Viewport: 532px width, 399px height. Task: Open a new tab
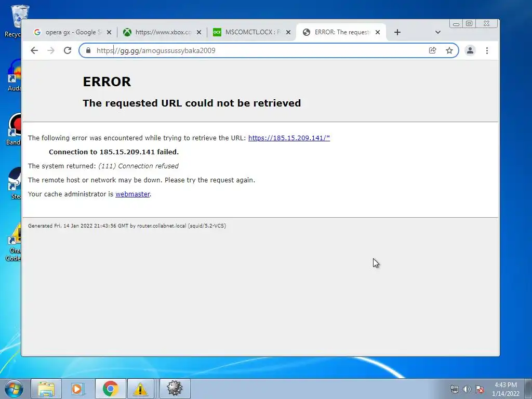click(397, 32)
